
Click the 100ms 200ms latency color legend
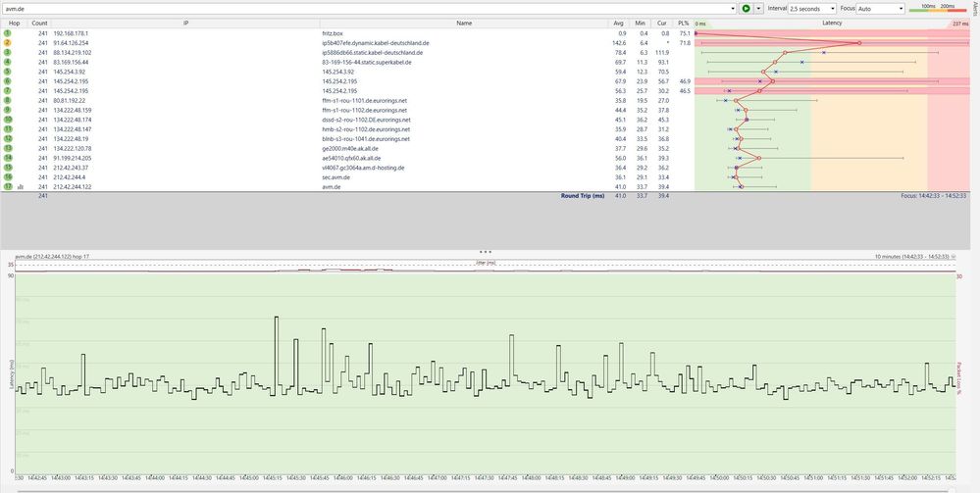938,8
